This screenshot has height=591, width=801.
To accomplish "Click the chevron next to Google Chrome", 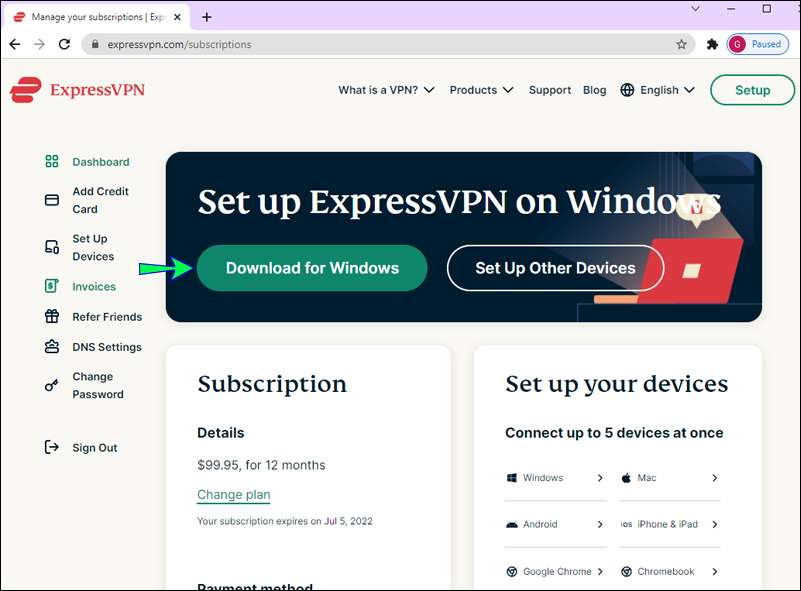I will click(x=600, y=572).
